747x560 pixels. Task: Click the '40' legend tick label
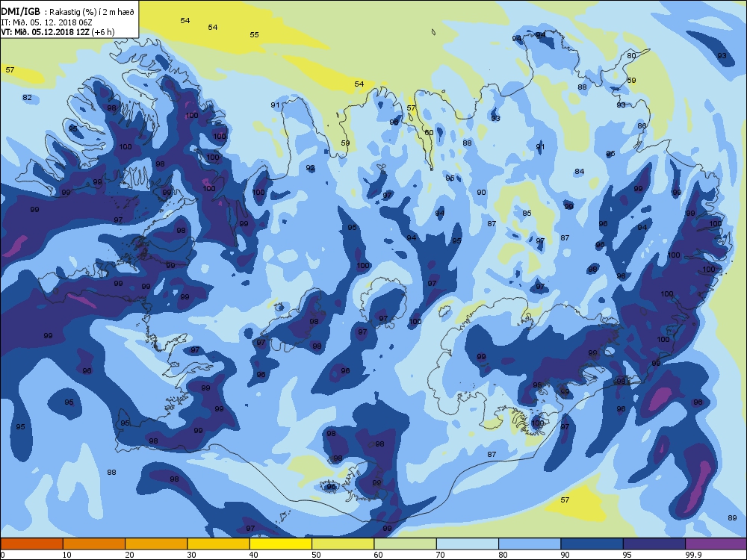[253, 555]
